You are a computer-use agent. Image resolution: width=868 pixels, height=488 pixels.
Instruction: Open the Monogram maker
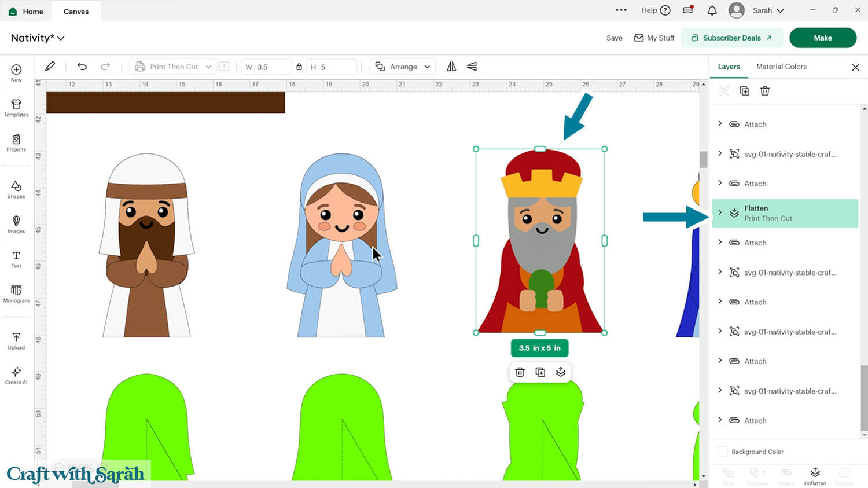(x=16, y=294)
